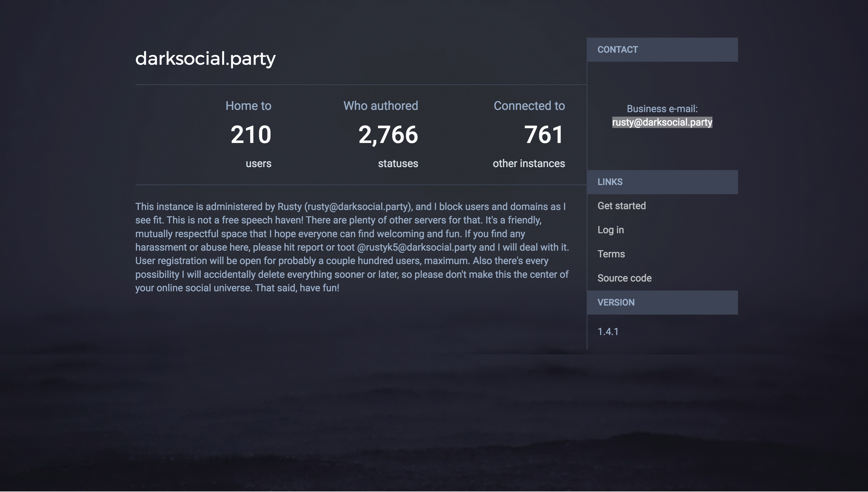Click the VERSION section header
The image size is (868, 492).
pos(662,302)
